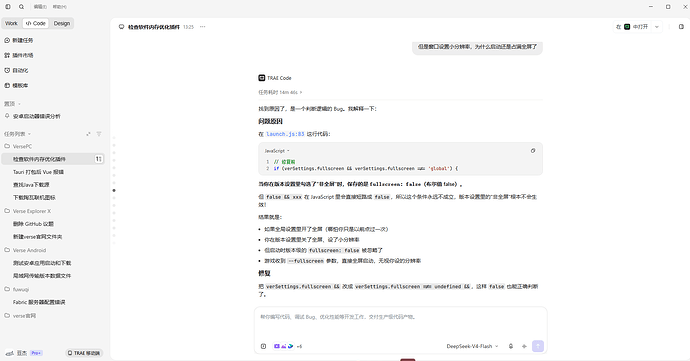
Task: Switch to the Work mode tab
Action: tap(11, 23)
